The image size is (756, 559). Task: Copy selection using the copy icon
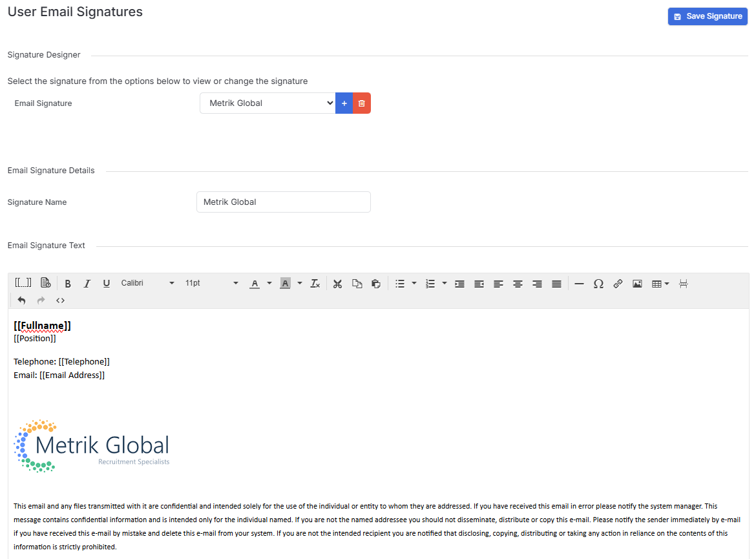357,284
